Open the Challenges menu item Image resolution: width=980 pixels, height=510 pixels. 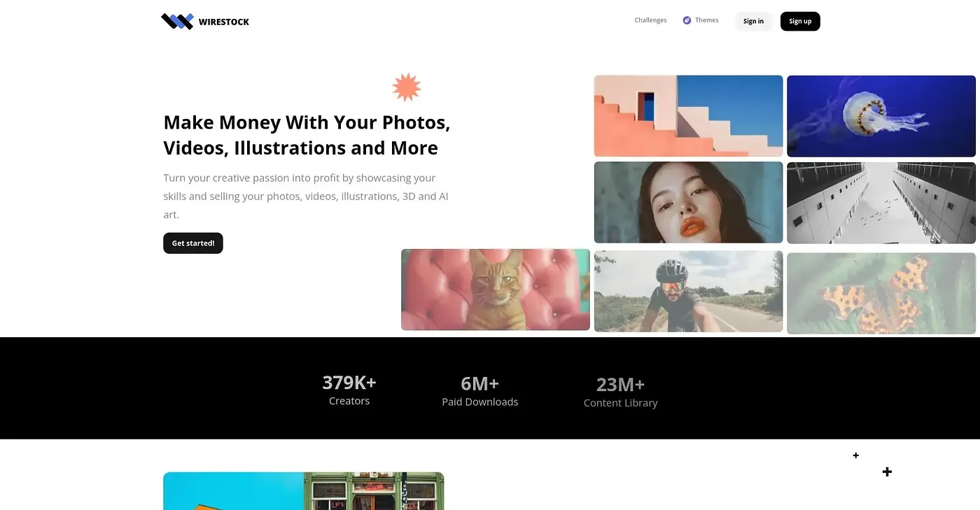tap(650, 20)
